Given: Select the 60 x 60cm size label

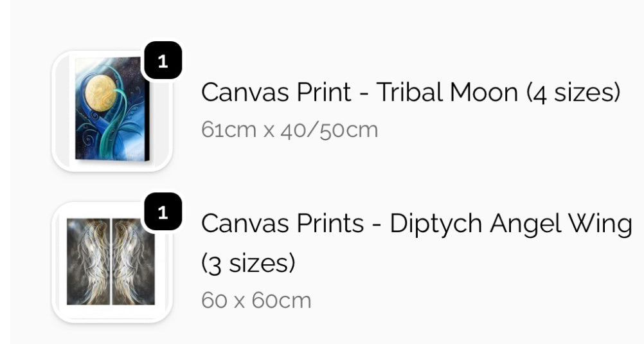Looking at the screenshot, I should [x=256, y=300].
